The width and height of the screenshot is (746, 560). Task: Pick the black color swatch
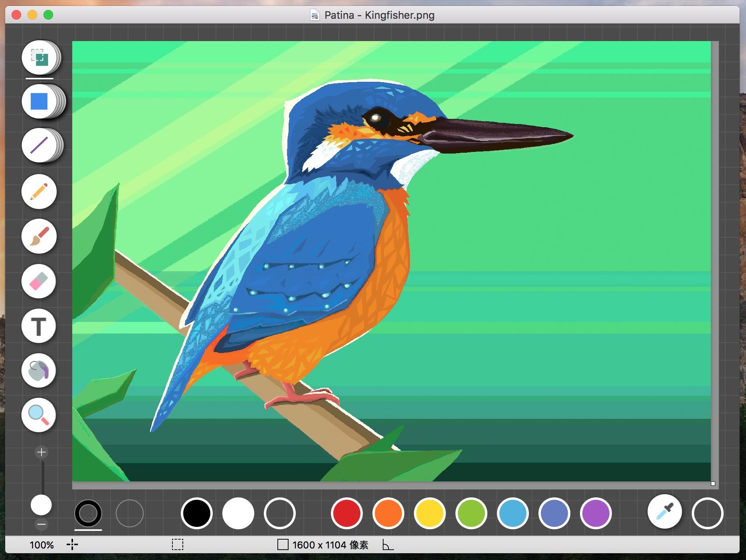[197, 513]
